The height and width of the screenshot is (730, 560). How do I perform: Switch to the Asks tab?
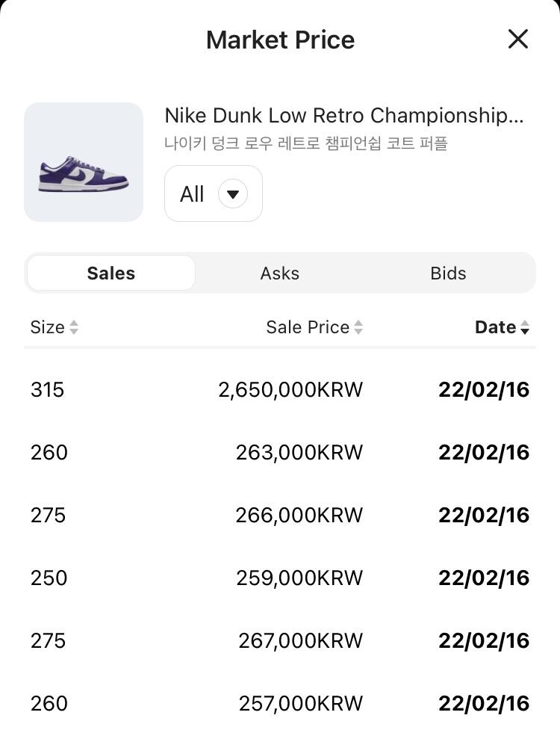pyautogui.click(x=280, y=273)
